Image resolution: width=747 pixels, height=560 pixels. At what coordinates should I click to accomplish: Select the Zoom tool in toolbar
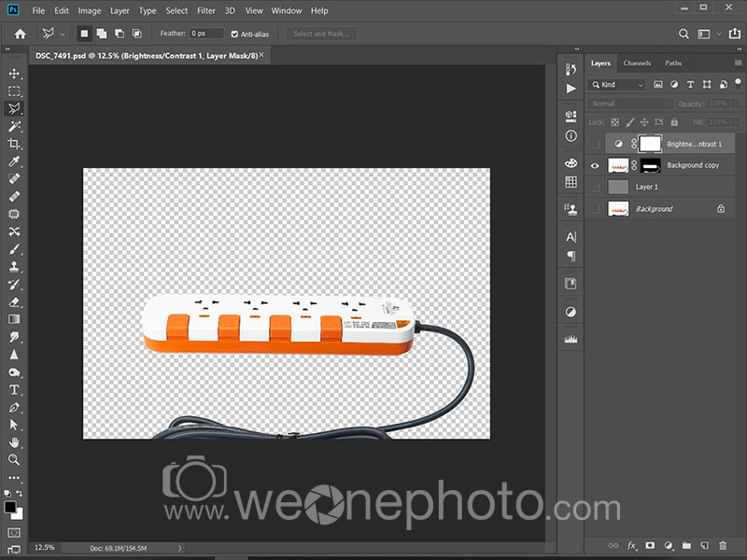coord(14,460)
